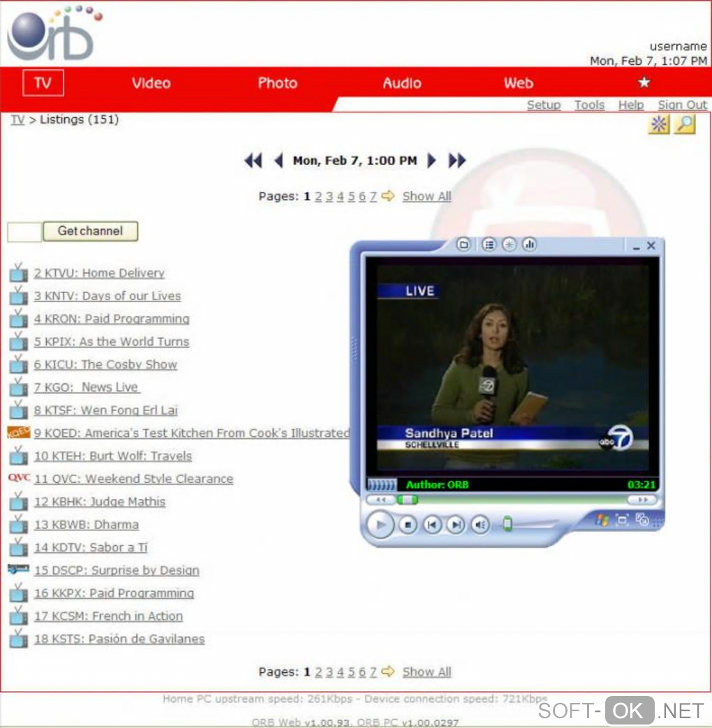Image resolution: width=712 pixels, height=728 pixels.
Task: Open the Setup link
Action: pyautogui.click(x=543, y=105)
